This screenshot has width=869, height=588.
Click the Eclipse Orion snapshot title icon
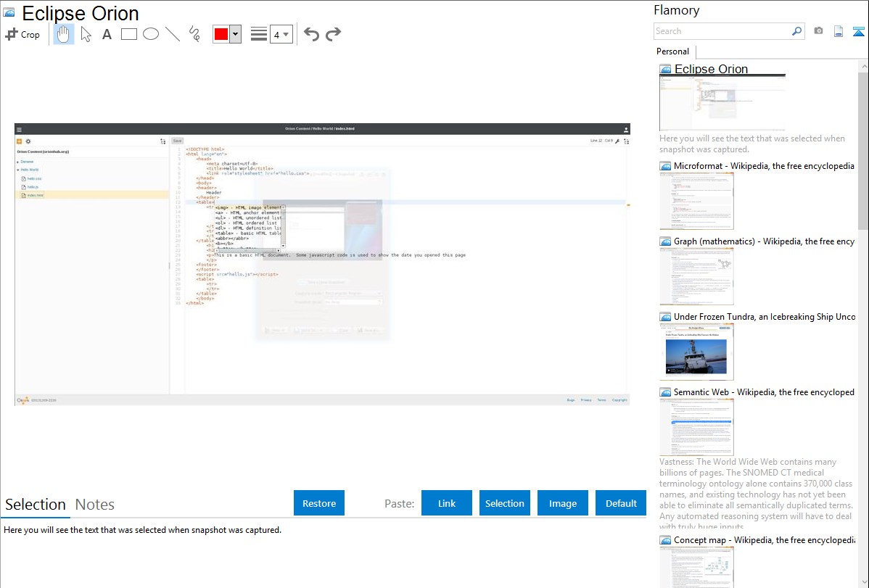[x=9, y=12]
